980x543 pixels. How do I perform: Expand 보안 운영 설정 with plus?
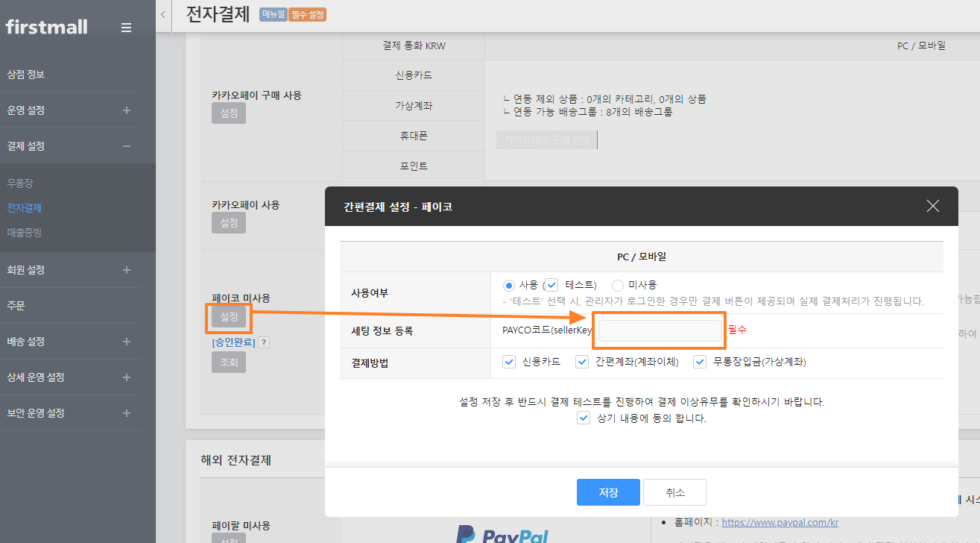[127, 413]
